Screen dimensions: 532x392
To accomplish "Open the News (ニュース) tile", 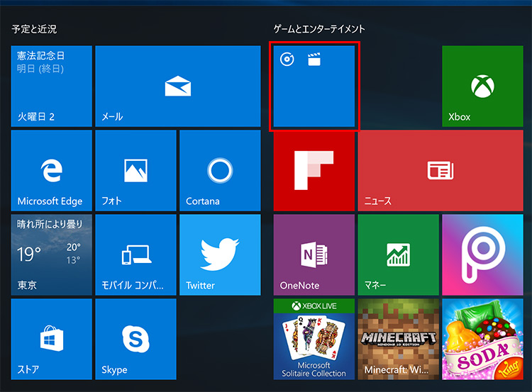I will [x=440, y=170].
